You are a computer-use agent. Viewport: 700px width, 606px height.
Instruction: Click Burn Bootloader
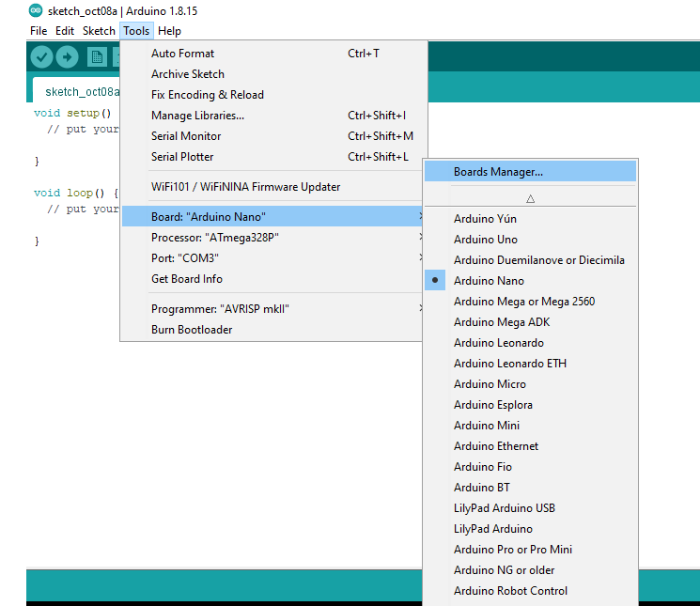coord(272,330)
